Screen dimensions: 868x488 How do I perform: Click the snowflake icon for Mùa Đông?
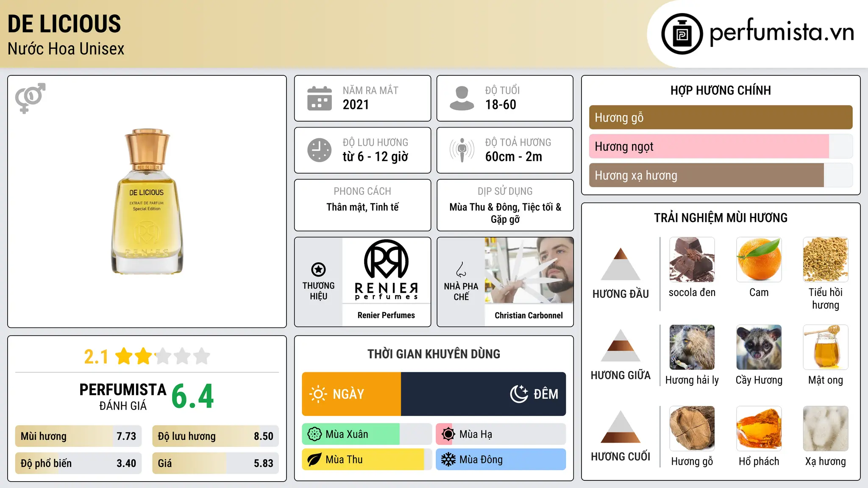coord(448,460)
